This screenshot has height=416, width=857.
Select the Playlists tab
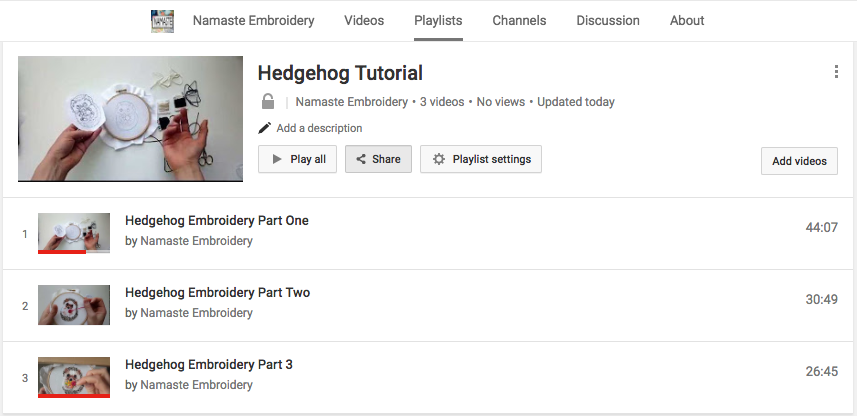pos(438,21)
